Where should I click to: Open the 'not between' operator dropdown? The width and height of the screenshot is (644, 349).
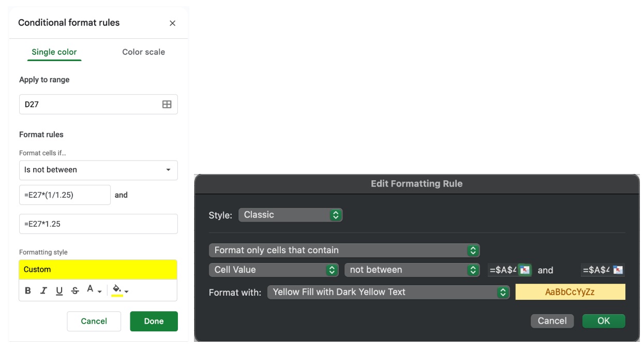click(x=412, y=270)
